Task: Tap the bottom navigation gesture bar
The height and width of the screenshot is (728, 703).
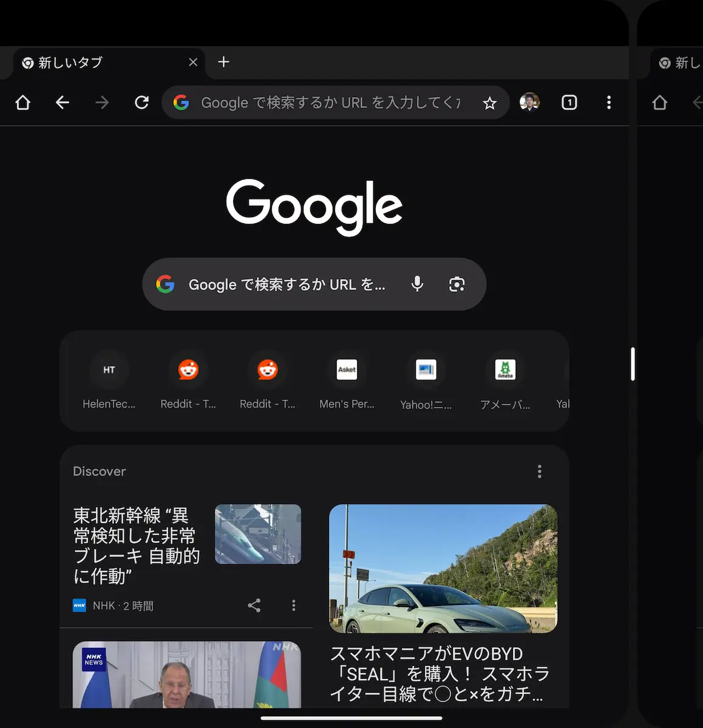Action: click(351, 718)
